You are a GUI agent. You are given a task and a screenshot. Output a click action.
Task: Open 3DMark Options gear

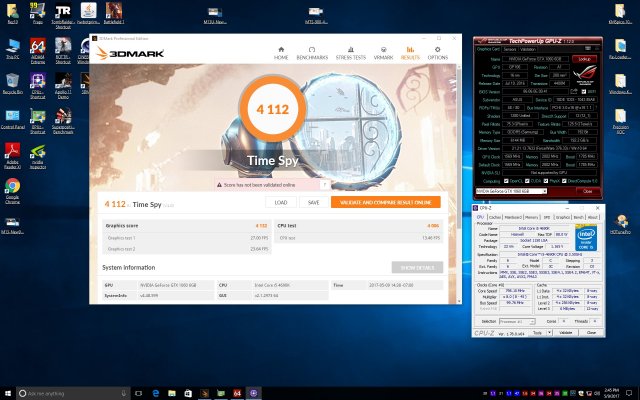[438, 52]
